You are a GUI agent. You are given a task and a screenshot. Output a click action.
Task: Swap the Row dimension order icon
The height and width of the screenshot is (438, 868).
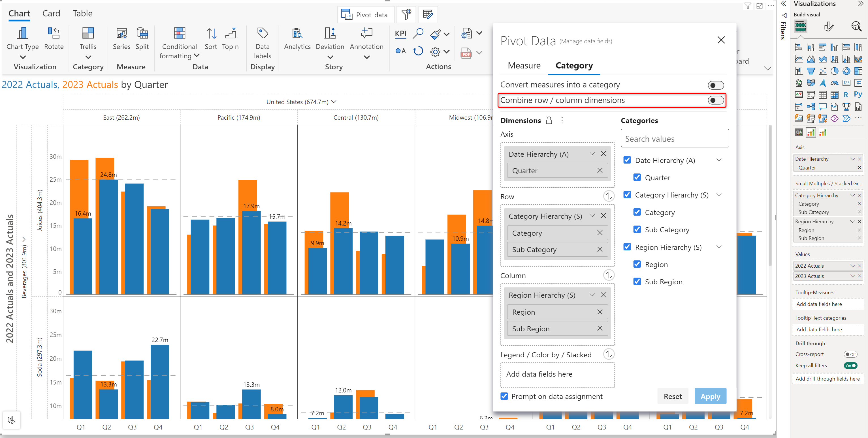pyautogui.click(x=609, y=196)
